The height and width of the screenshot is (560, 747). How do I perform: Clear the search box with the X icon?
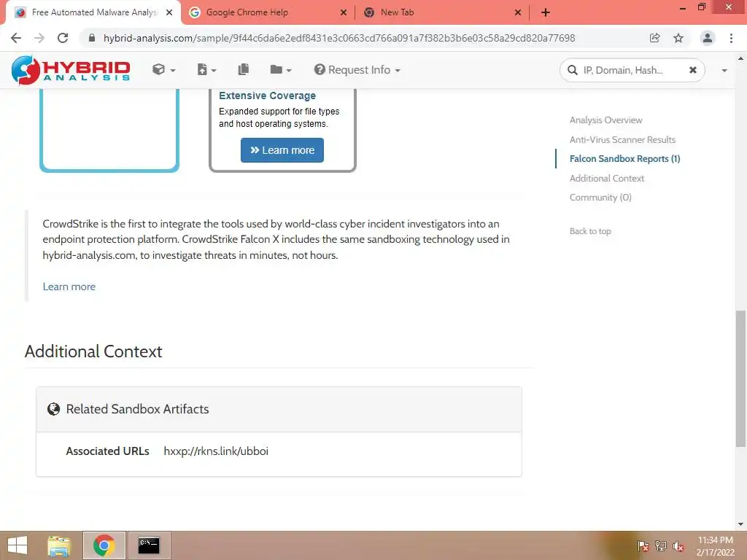pyautogui.click(x=693, y=70)
